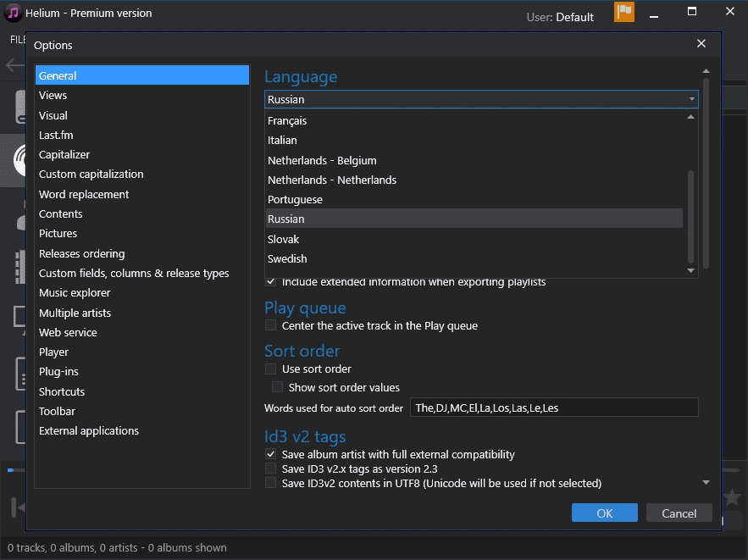Viewport: 748px width, 560px height.
Task: Click the Words used for auto sort order field
Action: pyautogui.click(x=554, y=408)
